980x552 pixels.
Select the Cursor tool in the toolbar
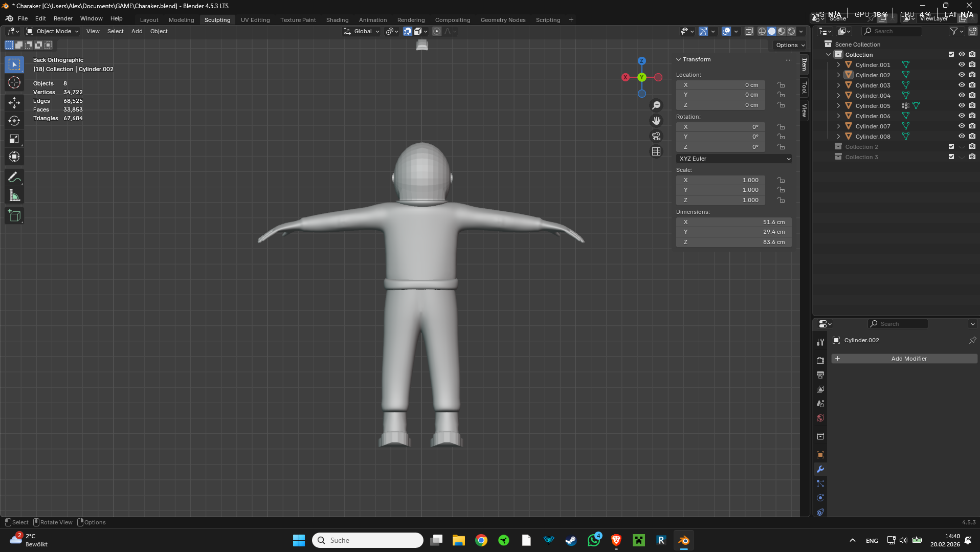(14, 82)
